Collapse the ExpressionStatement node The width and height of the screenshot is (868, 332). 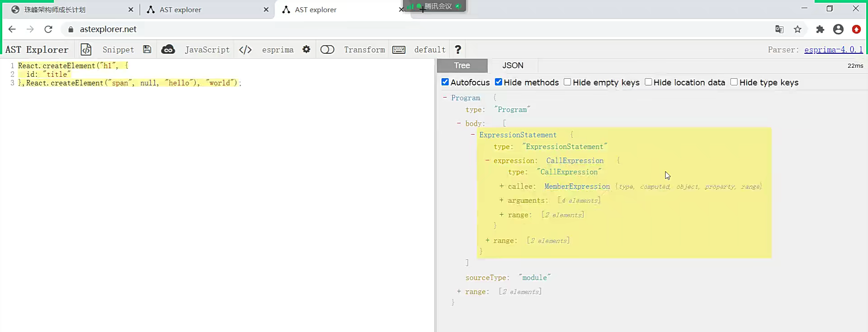point(473,135)
